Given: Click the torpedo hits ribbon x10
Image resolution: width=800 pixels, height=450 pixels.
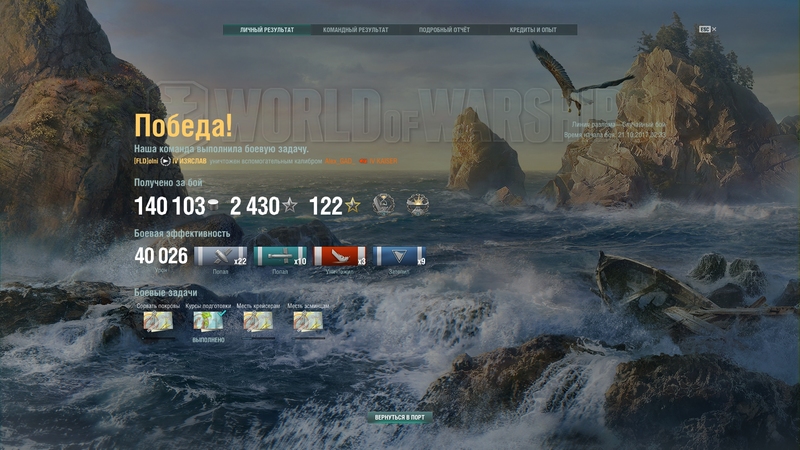Looking at the screenshot, I should [281, 257].
